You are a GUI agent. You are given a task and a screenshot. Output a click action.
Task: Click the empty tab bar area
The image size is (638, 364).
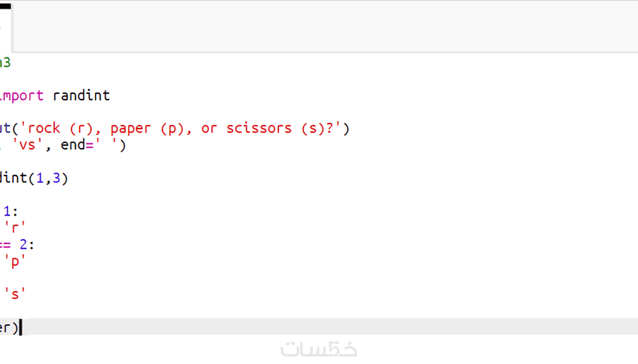tap(323, 26)
